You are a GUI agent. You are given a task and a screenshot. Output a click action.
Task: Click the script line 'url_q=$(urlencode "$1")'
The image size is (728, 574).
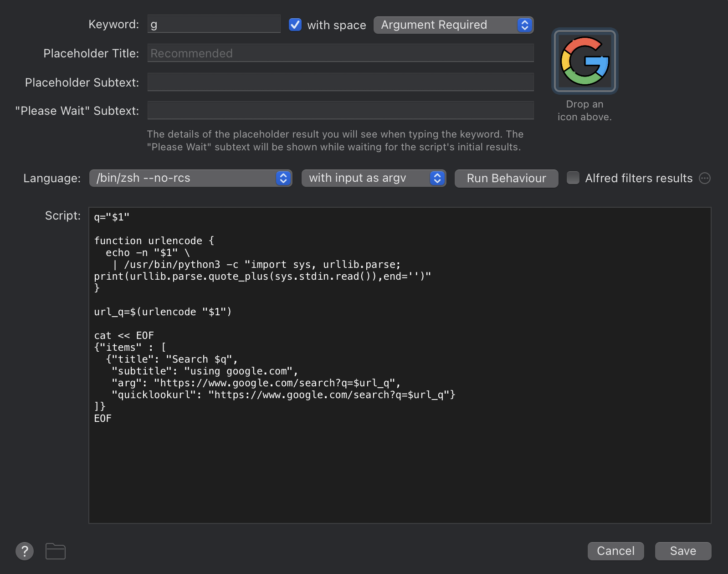(163, 312)
